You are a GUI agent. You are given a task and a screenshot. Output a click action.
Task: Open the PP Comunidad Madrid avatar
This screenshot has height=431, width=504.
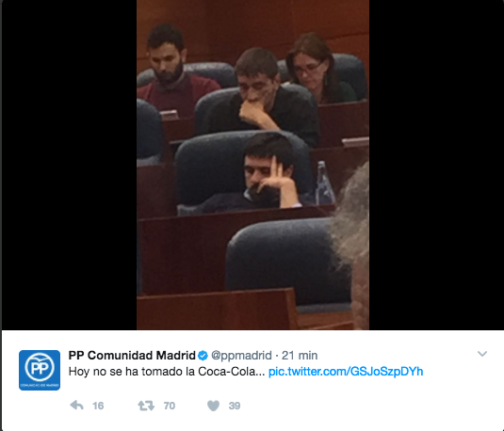click(40, 370)
